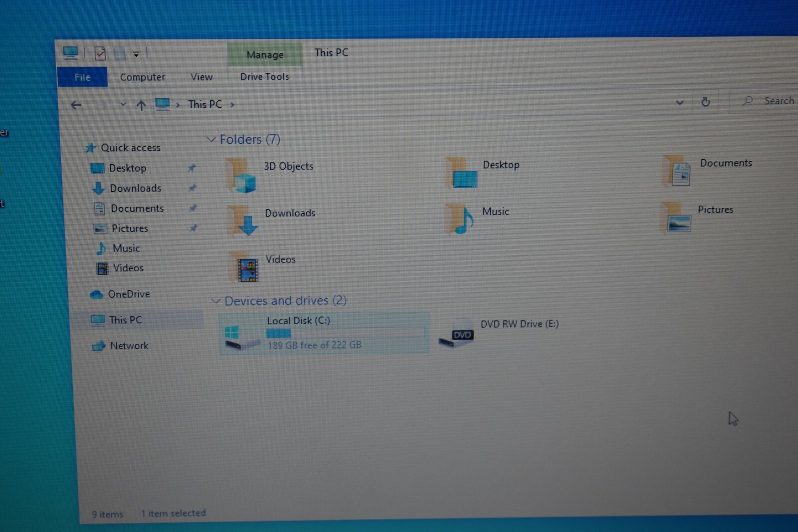The width and height of the screenshot is (798, 532).
Task: Collapse the Devices and drives group chevron
Action: [216, 301]
